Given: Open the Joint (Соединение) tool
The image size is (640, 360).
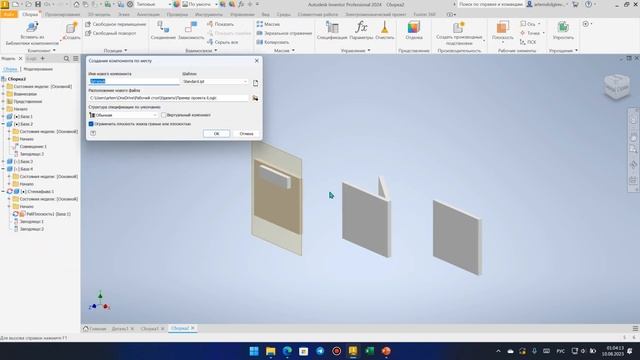Looking at the screenshot, I should [163, 30].
